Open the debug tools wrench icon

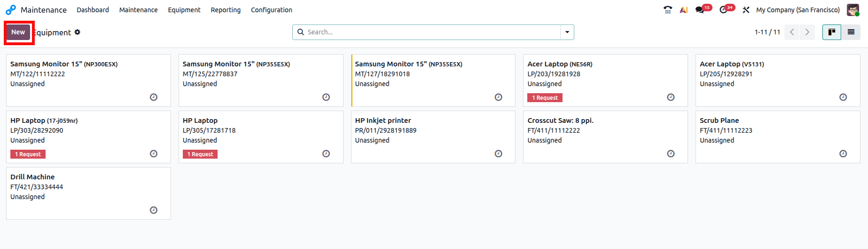746,10
